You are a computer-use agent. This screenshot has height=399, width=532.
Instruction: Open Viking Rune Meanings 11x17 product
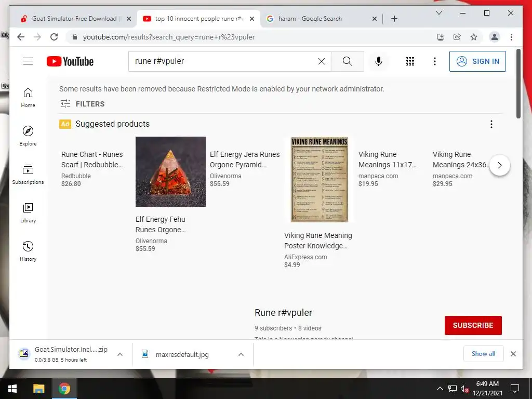click(x=388, y=169)
